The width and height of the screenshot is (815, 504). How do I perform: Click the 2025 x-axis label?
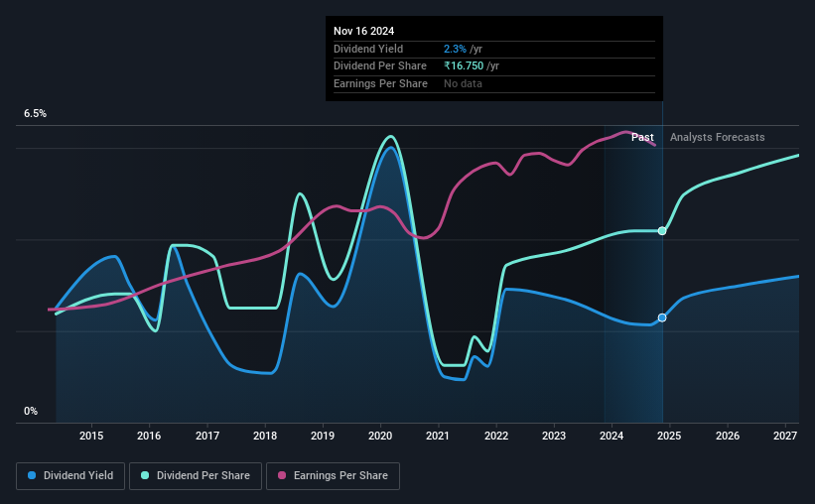[669, 436]
